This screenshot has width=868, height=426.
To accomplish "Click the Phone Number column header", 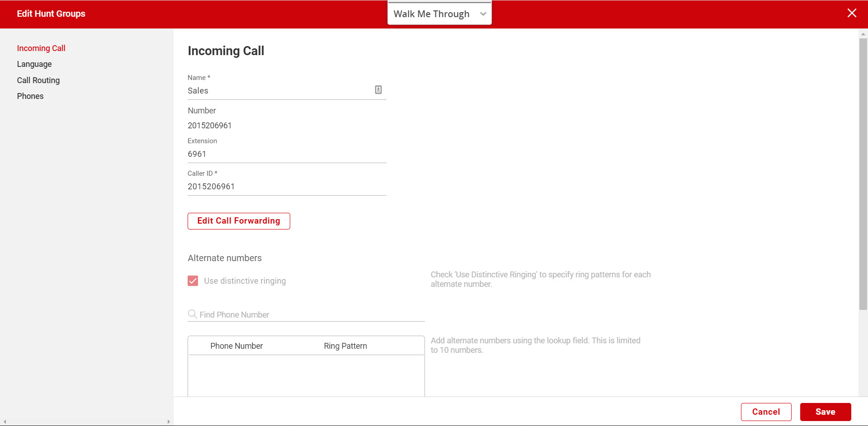I will pyautogui.click(x=236, y=346).
